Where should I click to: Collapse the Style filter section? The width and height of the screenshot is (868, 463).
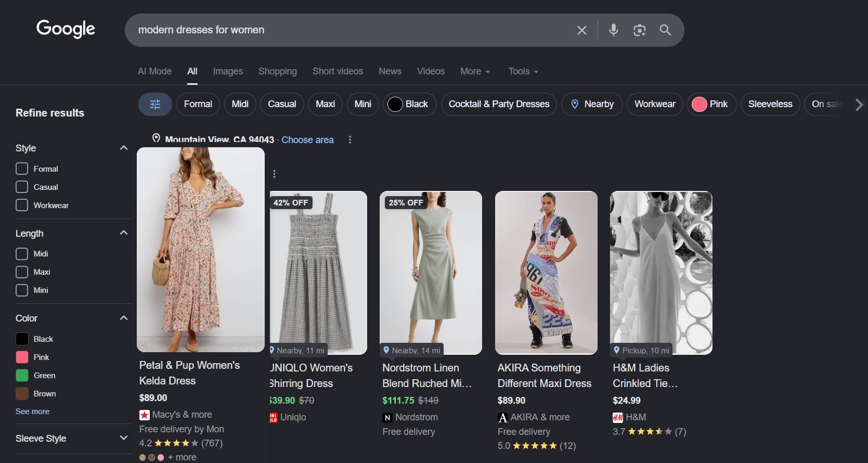pos(124,148)
